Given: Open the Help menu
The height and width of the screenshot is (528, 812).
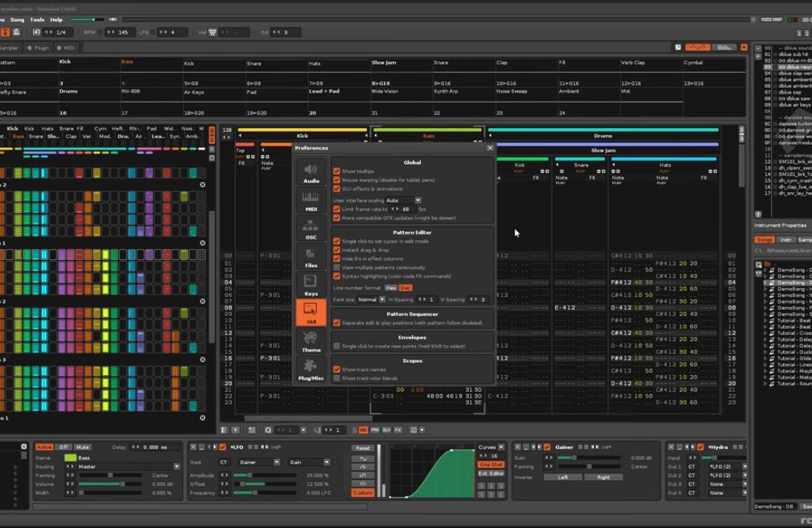Looking at the screenshot, I should 56,20.
